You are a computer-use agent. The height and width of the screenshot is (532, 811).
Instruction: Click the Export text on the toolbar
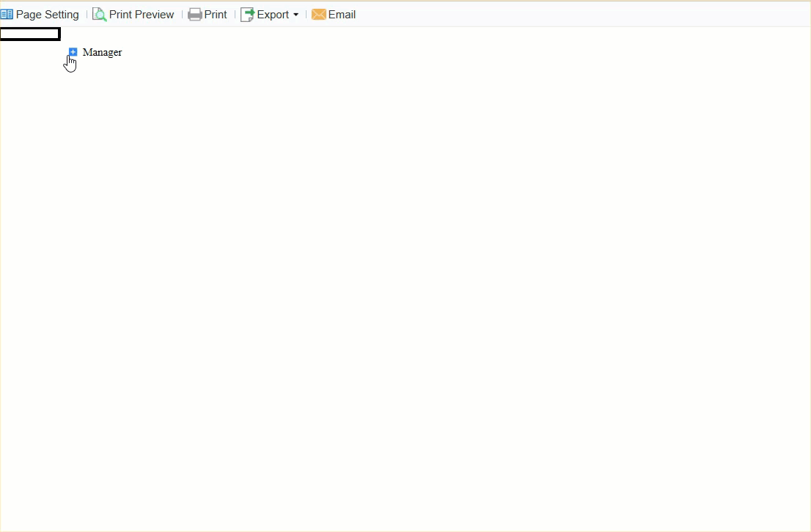click(274, 14)
